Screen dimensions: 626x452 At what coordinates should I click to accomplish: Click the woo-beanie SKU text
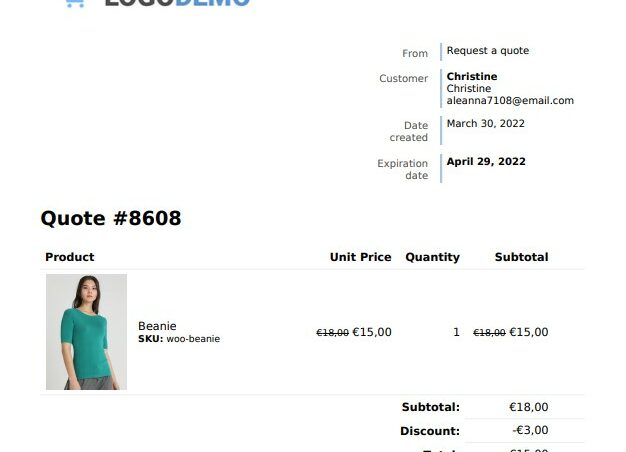[193, 339]
